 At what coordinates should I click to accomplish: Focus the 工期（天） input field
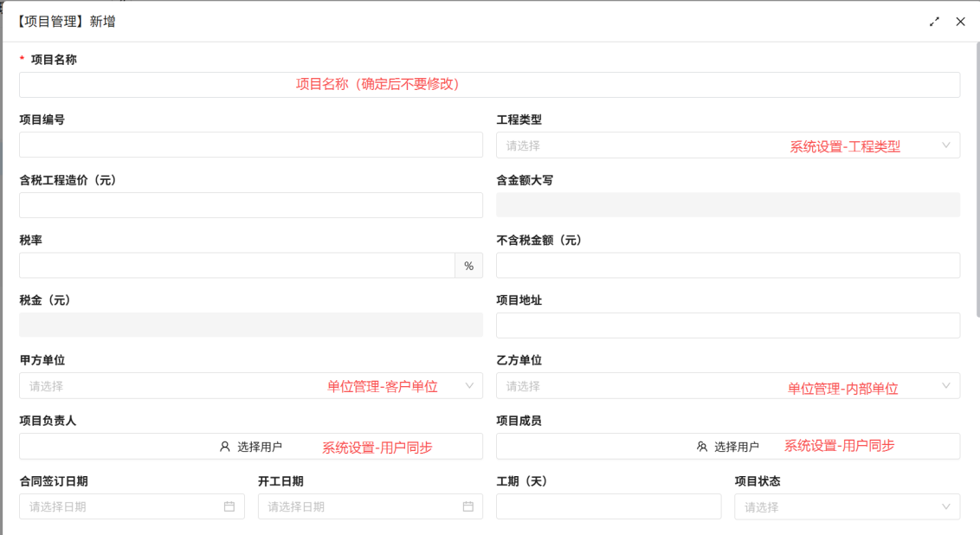coord(609,506)
